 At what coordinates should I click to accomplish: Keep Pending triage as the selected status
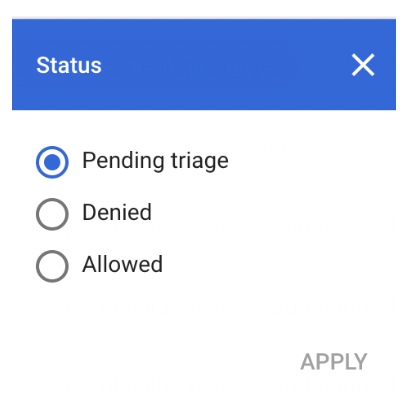(x=52, y=162)
